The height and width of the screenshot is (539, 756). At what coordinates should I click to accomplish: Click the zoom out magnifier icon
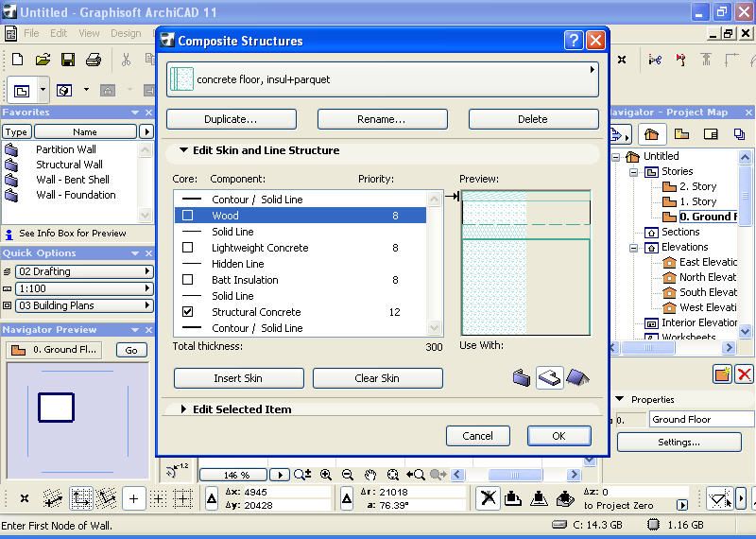coord(348,475)
